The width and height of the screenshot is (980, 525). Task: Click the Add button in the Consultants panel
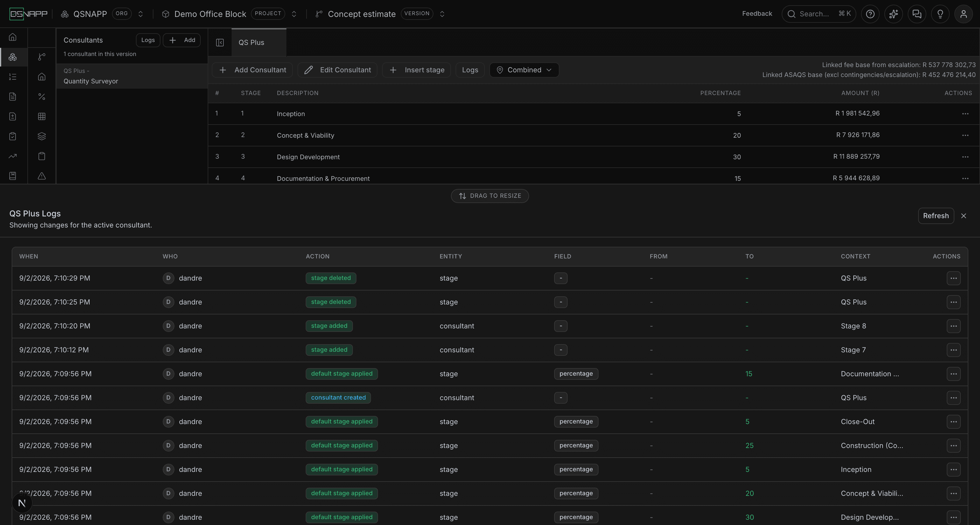[x=182, y=40]
